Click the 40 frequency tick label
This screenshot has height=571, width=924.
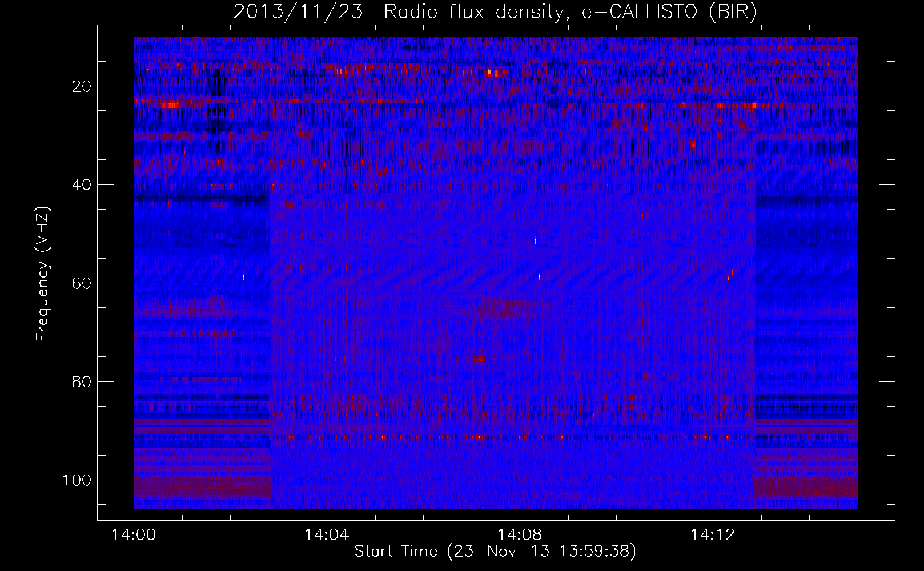[x=82, y=185]
